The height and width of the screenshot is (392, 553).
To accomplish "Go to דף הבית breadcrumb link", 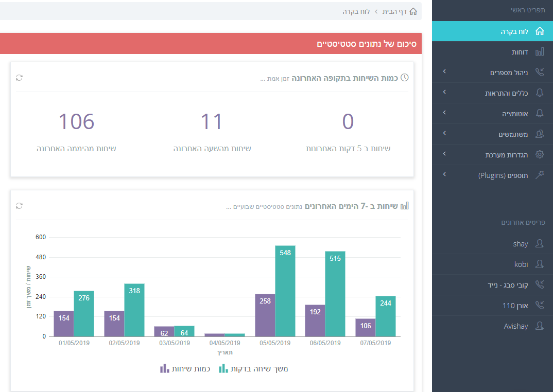I will pos(394,12).
